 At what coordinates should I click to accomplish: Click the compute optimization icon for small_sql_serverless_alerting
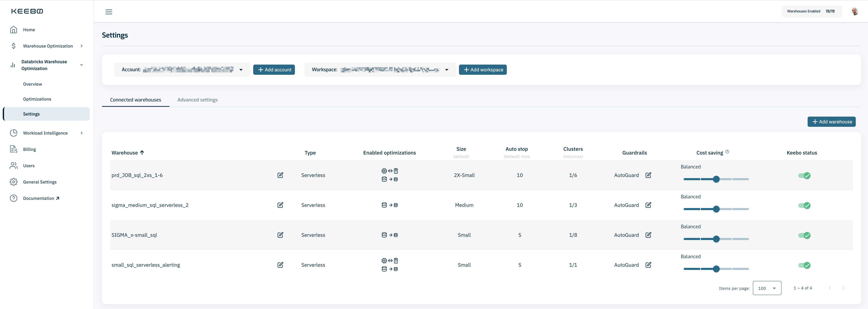pyautogui.click(x=389, y=261)
